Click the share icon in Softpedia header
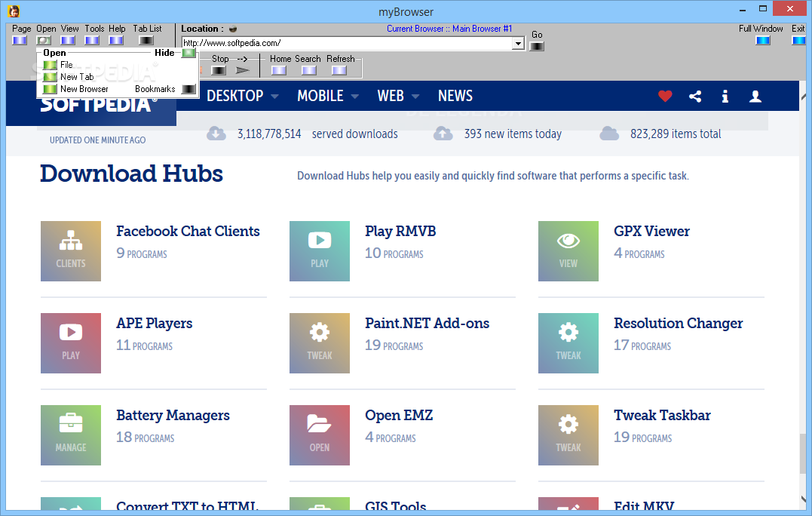812x516 pixels. pos(695,96)
